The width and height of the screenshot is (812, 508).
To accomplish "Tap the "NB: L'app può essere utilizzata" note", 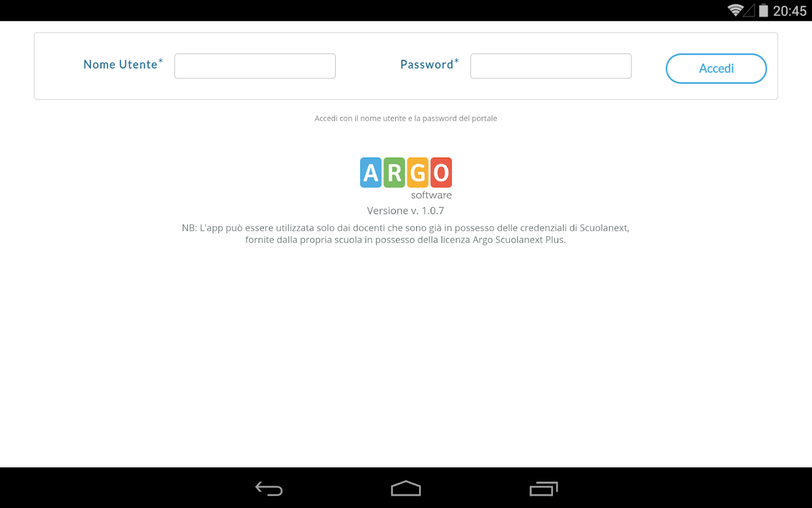I will click(405, 228).
